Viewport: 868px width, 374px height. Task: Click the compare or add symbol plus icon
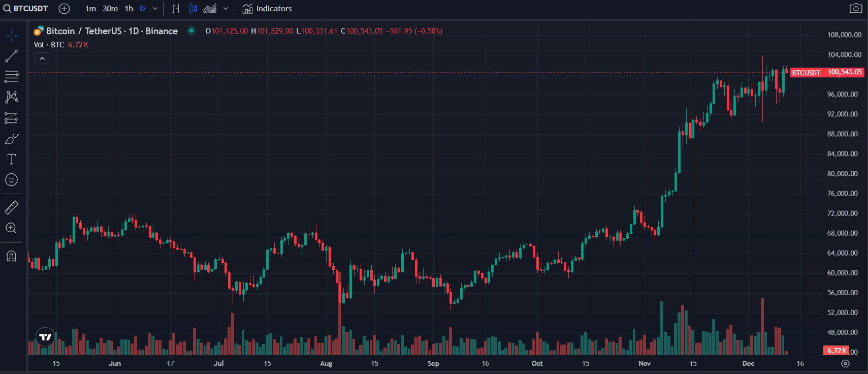pos(64,9)
